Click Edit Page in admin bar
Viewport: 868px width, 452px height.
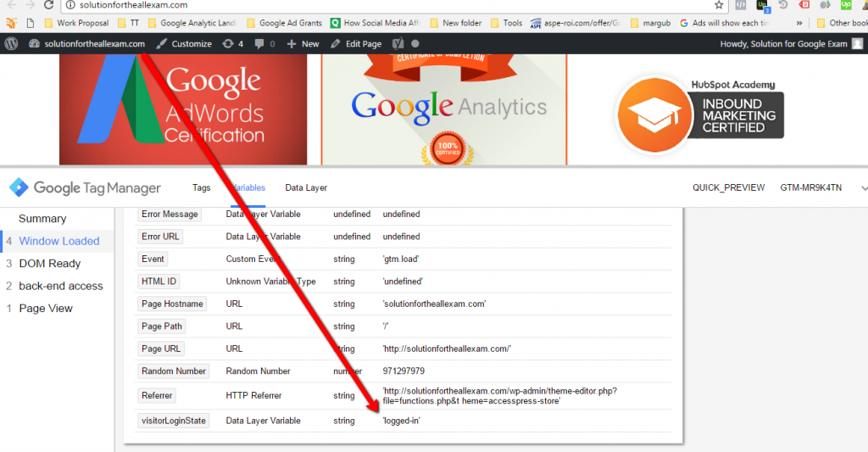[356, 44]
